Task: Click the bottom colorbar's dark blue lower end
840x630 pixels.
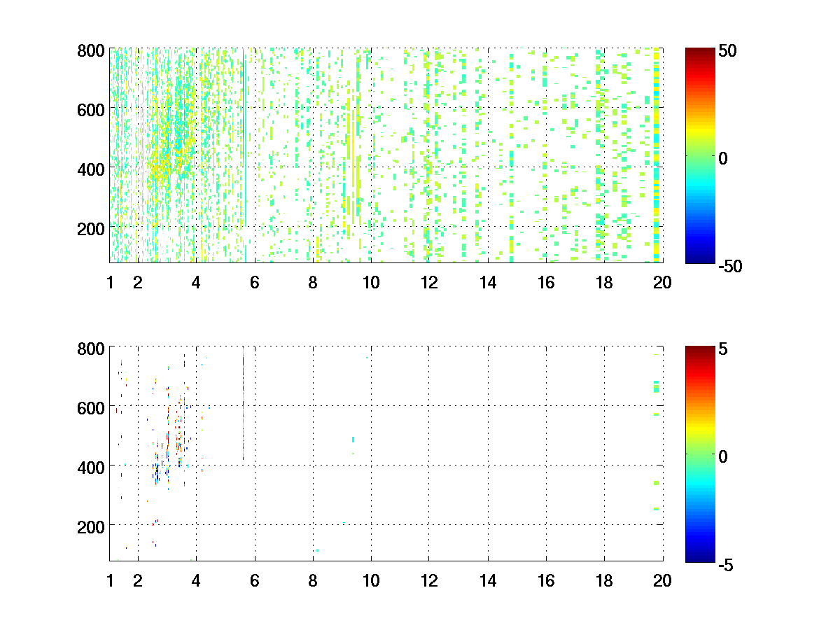Action: click(699, 556)
